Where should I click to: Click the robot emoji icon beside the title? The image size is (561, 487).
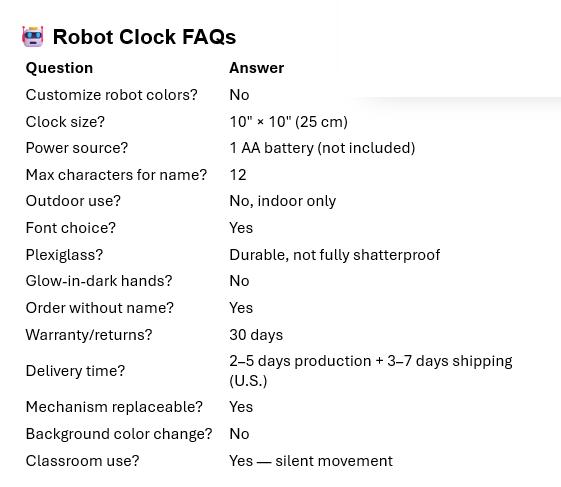pos(33,36)
